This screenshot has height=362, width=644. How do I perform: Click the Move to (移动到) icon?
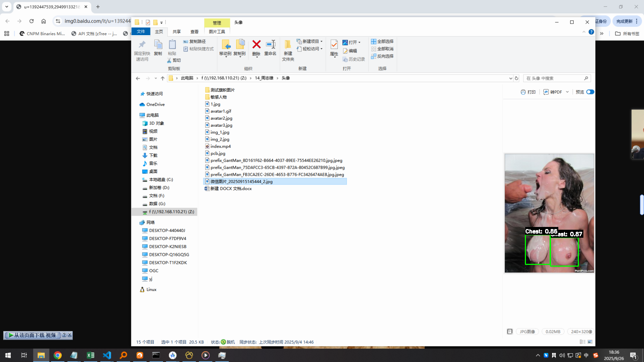pyautogui.click(x=225, y=47)
